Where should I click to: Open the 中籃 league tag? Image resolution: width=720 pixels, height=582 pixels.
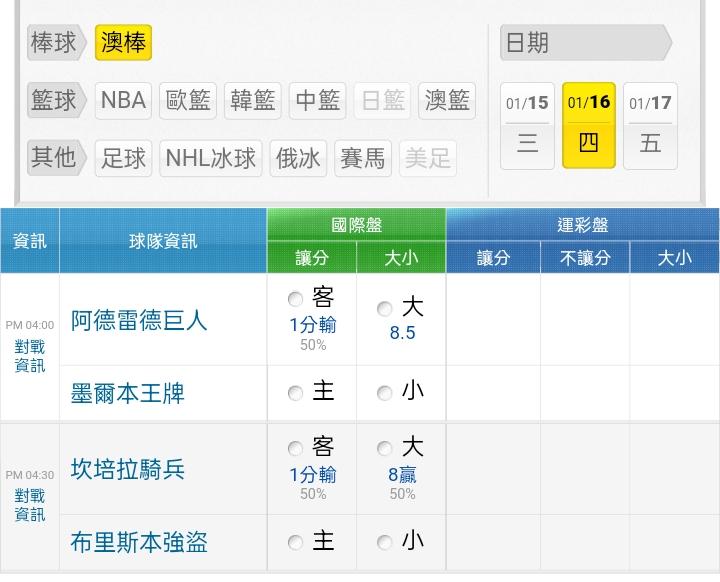(x=318, y=100)
